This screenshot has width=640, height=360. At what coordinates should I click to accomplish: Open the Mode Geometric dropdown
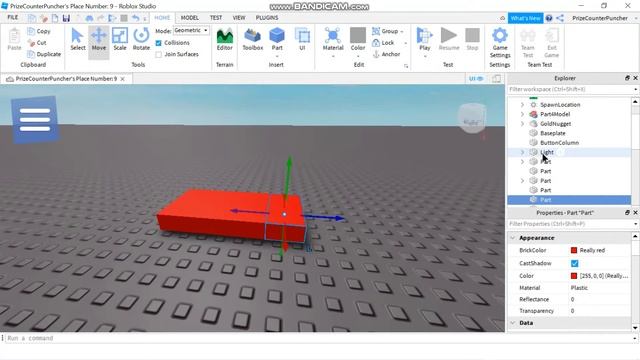pyautogui.click(x=191, y=31)
